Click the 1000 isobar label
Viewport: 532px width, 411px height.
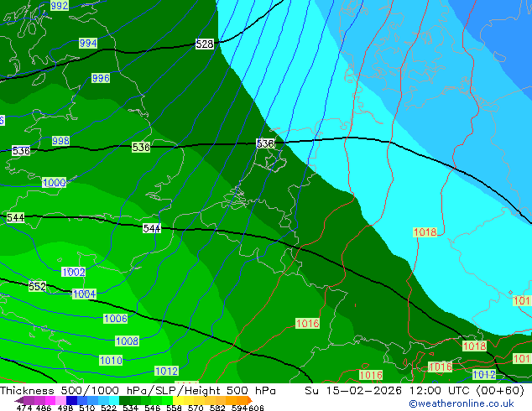pos(55,183)
